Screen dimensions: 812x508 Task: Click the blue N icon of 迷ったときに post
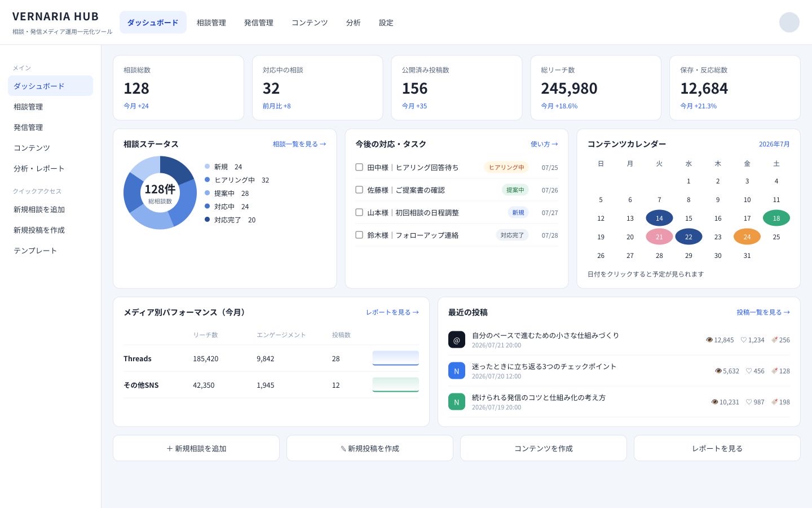[x=457, y=371]
